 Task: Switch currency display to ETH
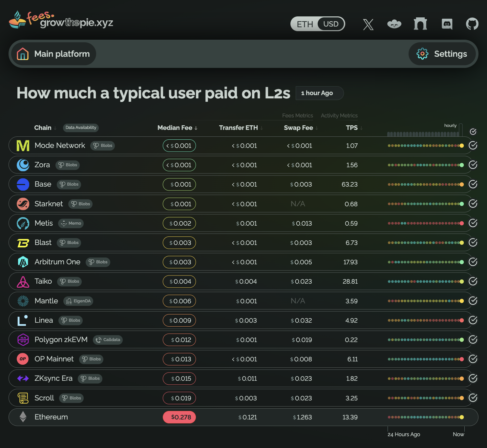pyautogui.click(x=305, y=24)
